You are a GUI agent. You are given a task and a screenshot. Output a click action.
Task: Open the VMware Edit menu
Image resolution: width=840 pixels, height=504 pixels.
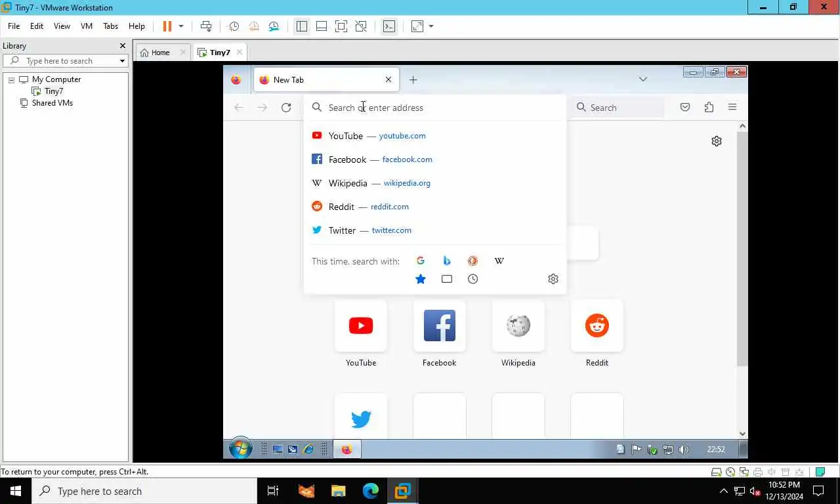(x=37, y=26)
